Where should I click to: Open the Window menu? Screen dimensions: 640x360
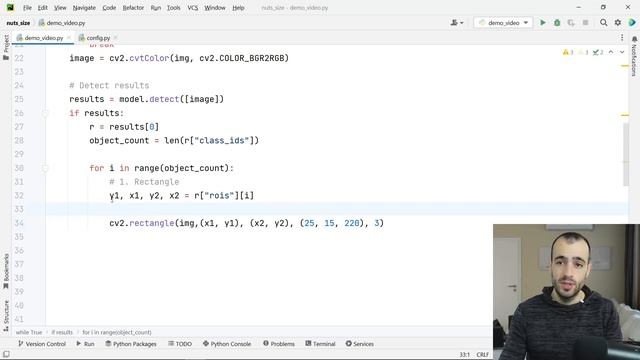(215, 8)
